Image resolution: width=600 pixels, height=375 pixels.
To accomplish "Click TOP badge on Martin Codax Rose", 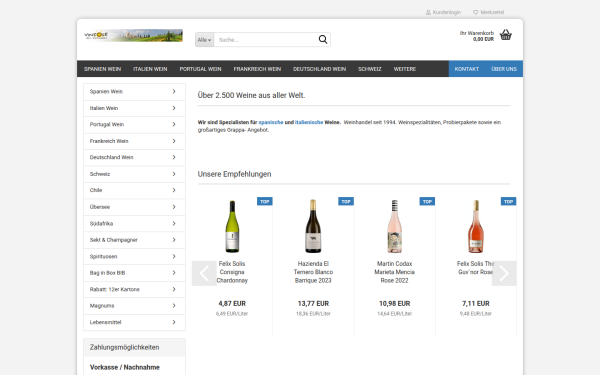I will [427, 201].
